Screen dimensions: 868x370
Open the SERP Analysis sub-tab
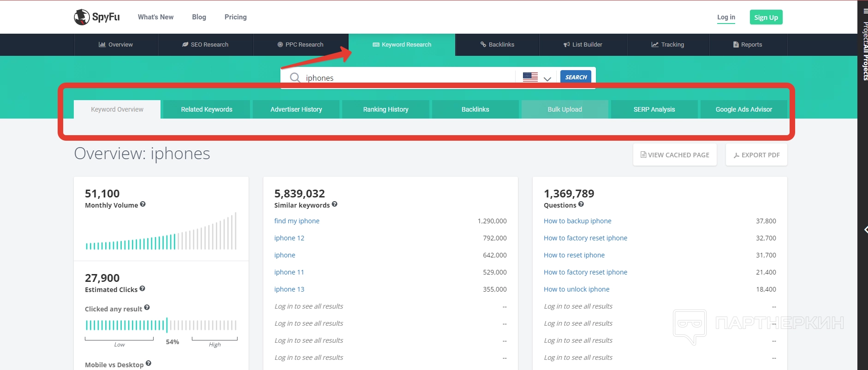(x=654, y=109)
